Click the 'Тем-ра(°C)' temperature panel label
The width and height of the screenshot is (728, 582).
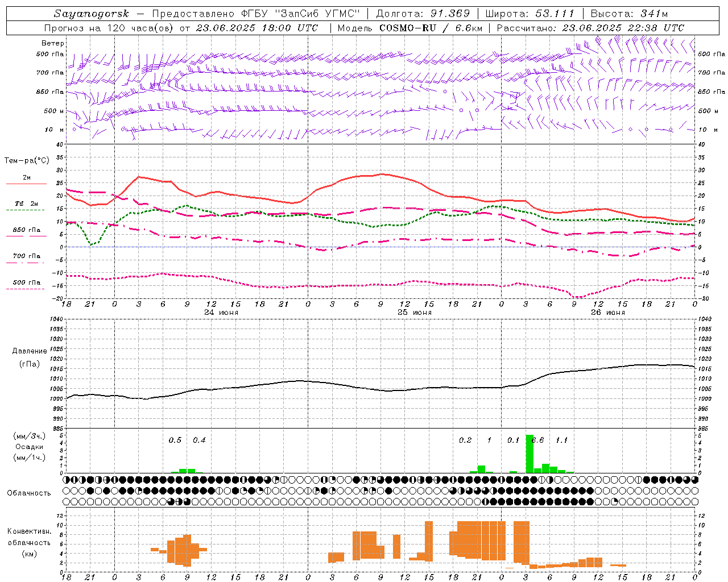[x=27, y=161]
